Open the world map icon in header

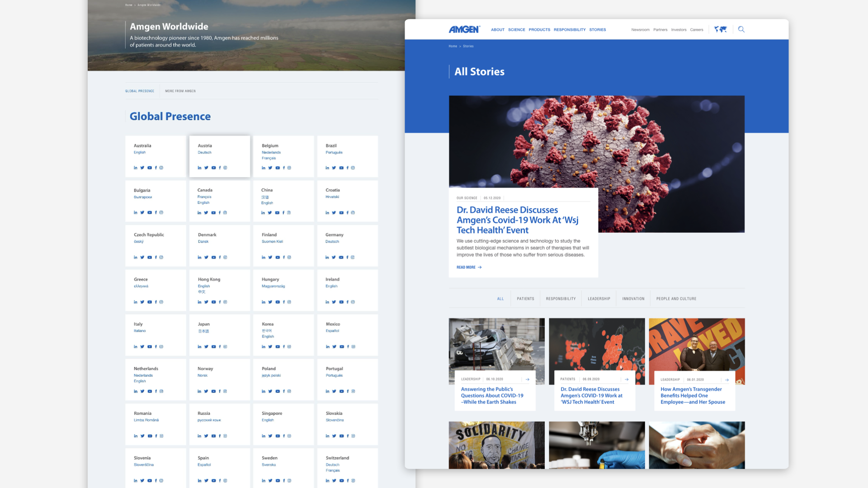tap(720, 29)
